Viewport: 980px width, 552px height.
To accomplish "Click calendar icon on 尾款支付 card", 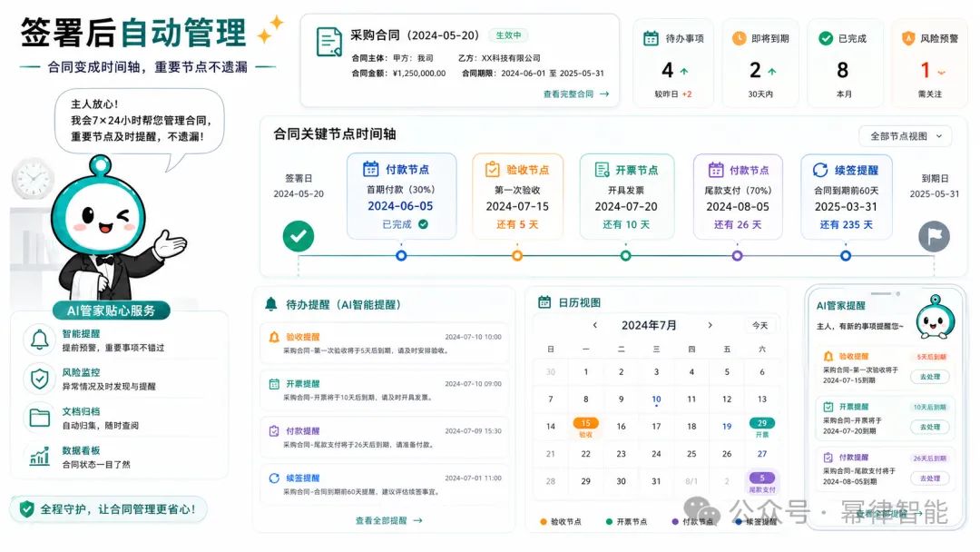I will [716, 170].
